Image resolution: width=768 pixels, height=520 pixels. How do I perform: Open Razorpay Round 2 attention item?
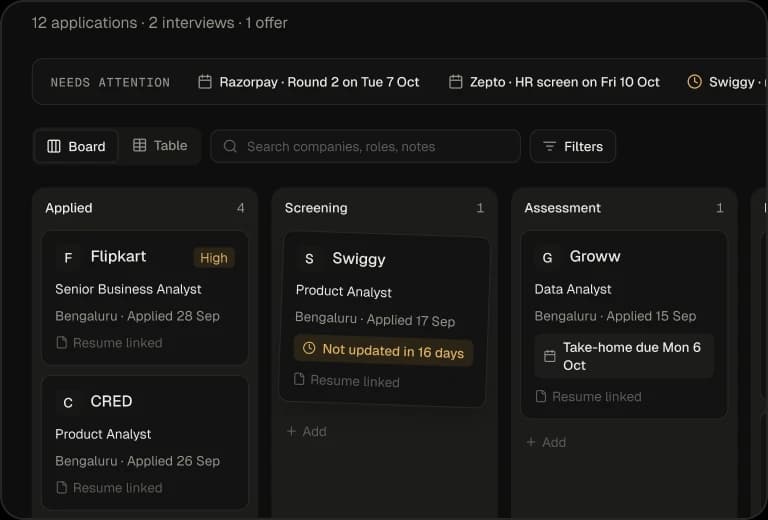coord(309,82)
